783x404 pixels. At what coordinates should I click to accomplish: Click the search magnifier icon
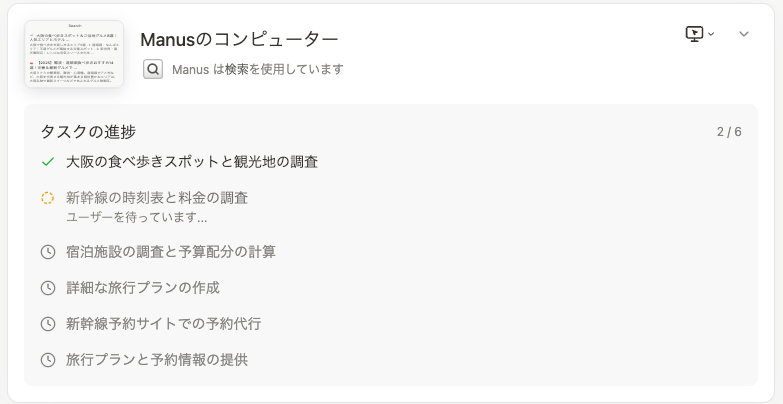point(153,69)
